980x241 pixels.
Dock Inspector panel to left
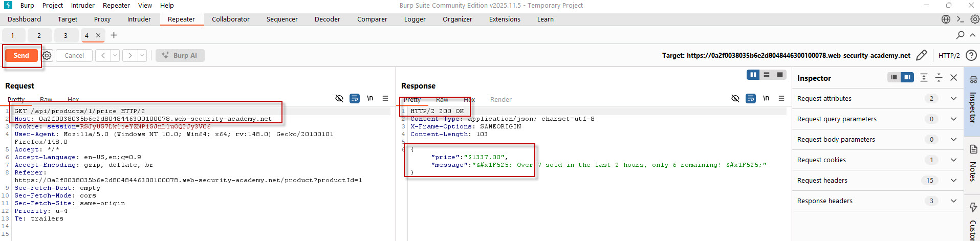[x=894, y=77]
